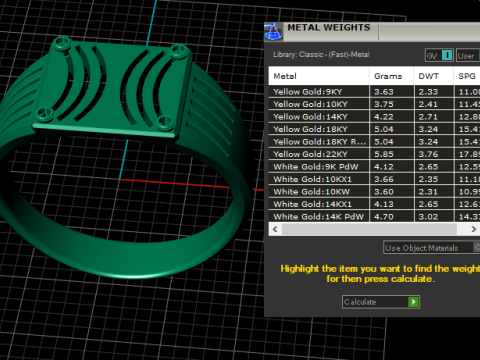Click the 3.02 DWT value
The width and height of the screenshot is (480, 360).
[428, 217]
